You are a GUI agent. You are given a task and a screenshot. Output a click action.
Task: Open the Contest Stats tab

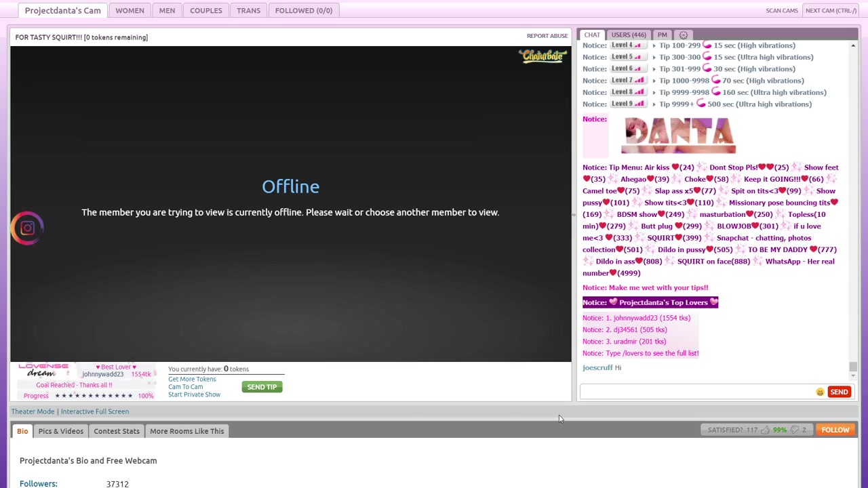tap(117, 431)
